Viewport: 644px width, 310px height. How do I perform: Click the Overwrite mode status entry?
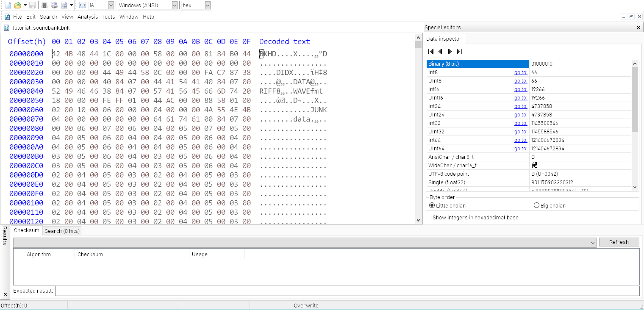pos(306,305)
